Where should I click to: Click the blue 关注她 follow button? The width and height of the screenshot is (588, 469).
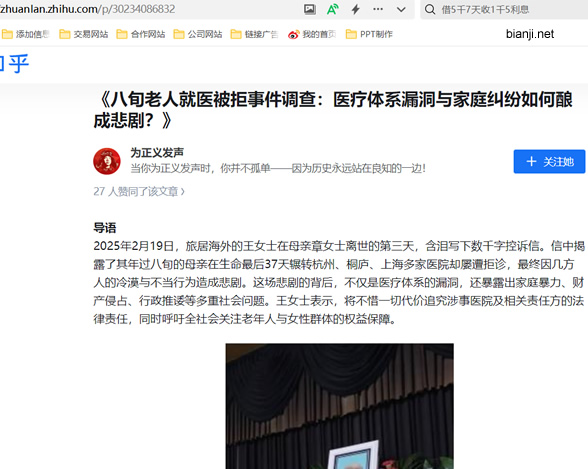tap(549, 162)
